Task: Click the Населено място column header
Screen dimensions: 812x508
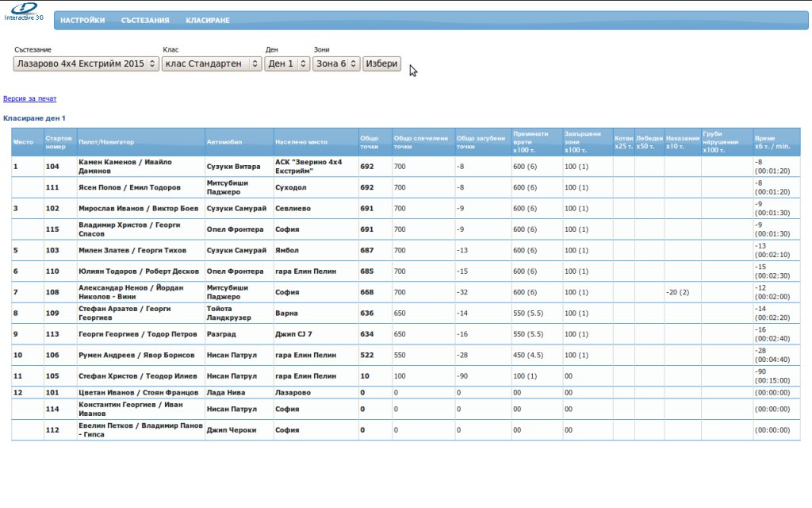Action: click(x=301, y=142)
